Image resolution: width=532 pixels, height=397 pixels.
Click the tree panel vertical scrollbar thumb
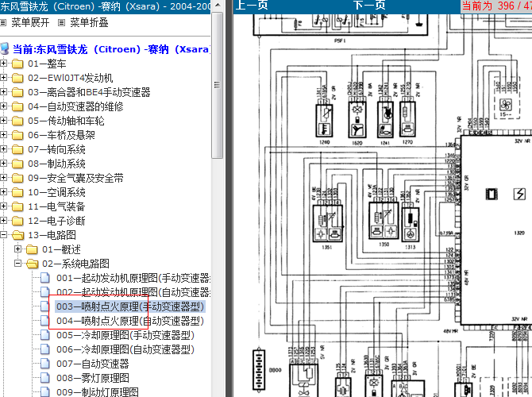tap(217, 85)
